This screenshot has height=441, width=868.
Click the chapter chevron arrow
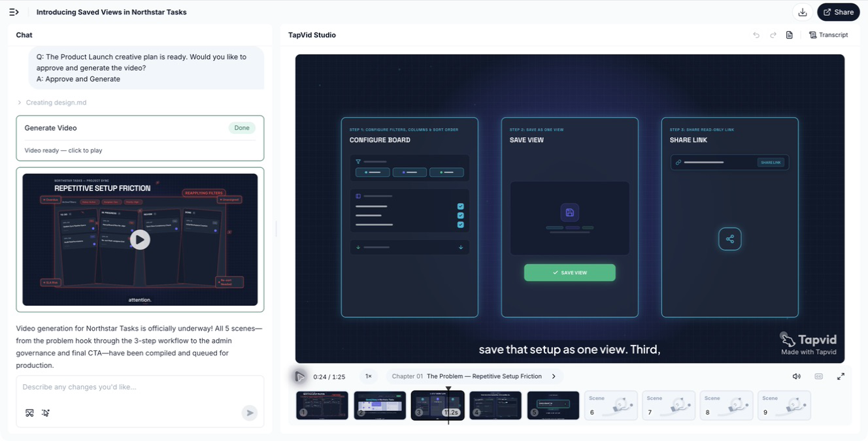[554, 376]
